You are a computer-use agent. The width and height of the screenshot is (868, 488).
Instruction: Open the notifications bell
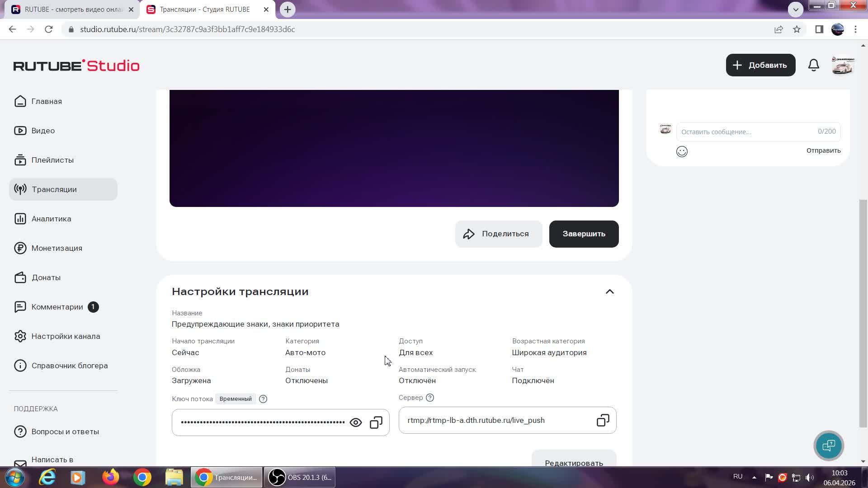(813, 65)
